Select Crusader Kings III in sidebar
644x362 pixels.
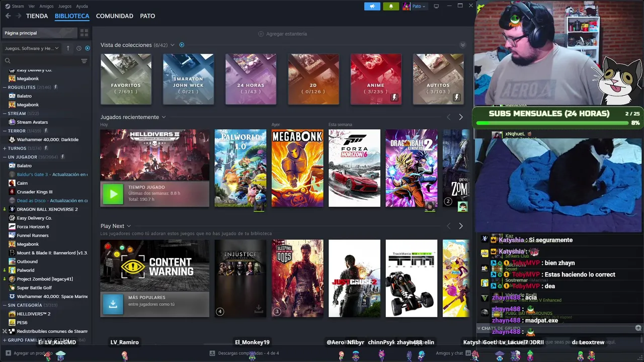point(35,192)
